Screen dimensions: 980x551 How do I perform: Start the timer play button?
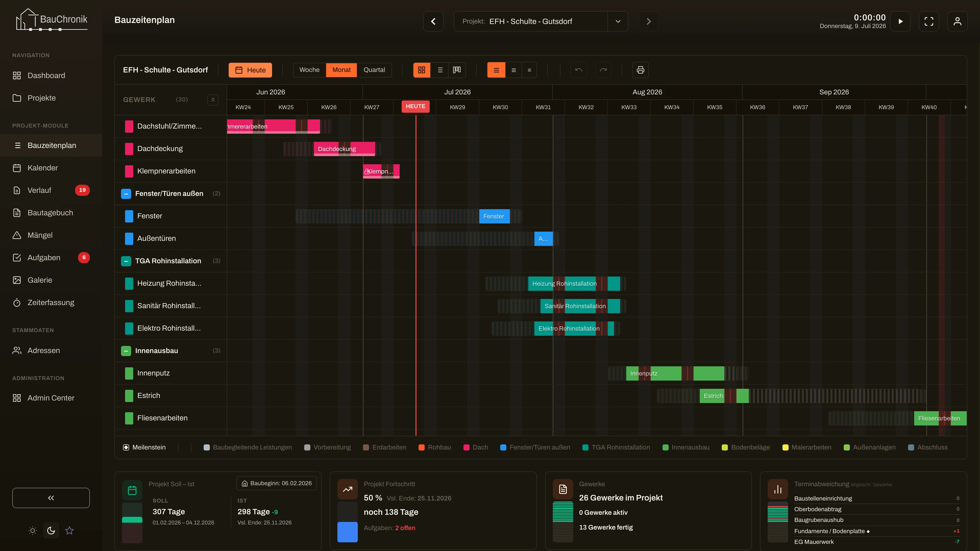(900, 21)
